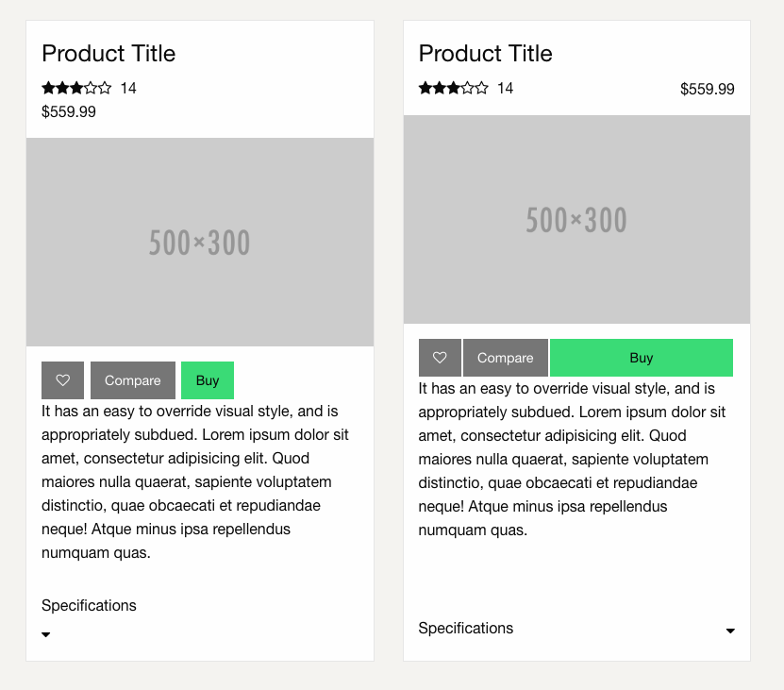Click the right card Product Title heading

[x=486, y=53]
